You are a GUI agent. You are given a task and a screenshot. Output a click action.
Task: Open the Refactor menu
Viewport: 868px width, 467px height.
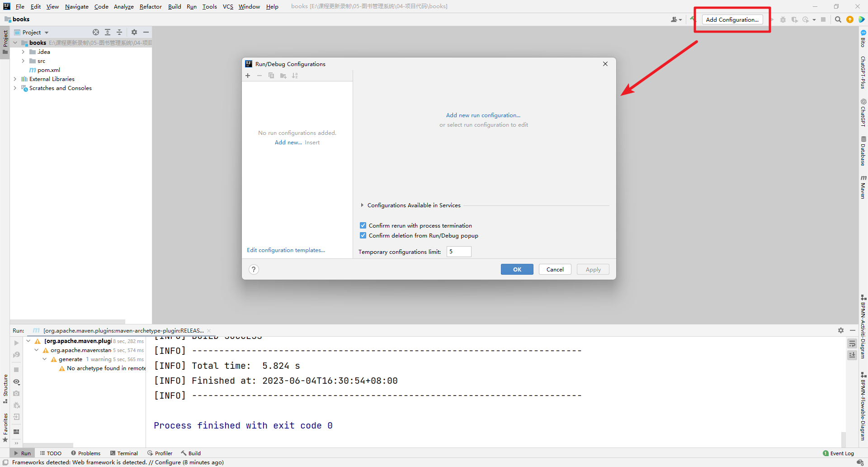tap(151, 6)
